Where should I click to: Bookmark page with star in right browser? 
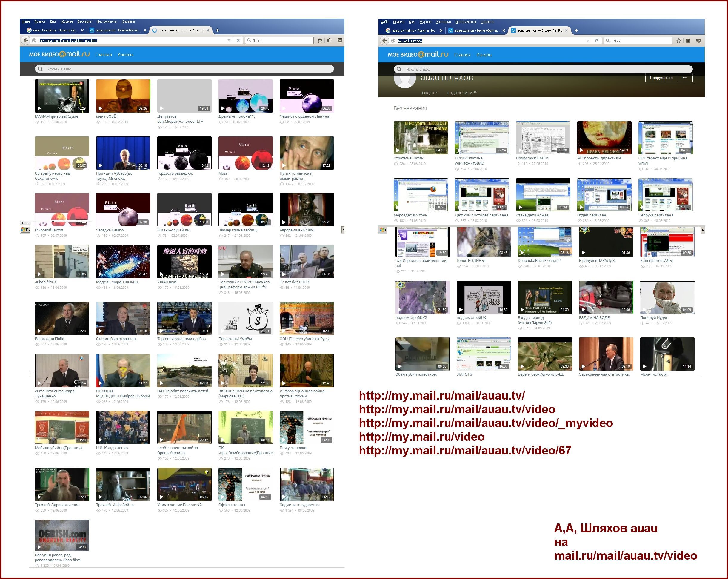(x=679, y=41)
